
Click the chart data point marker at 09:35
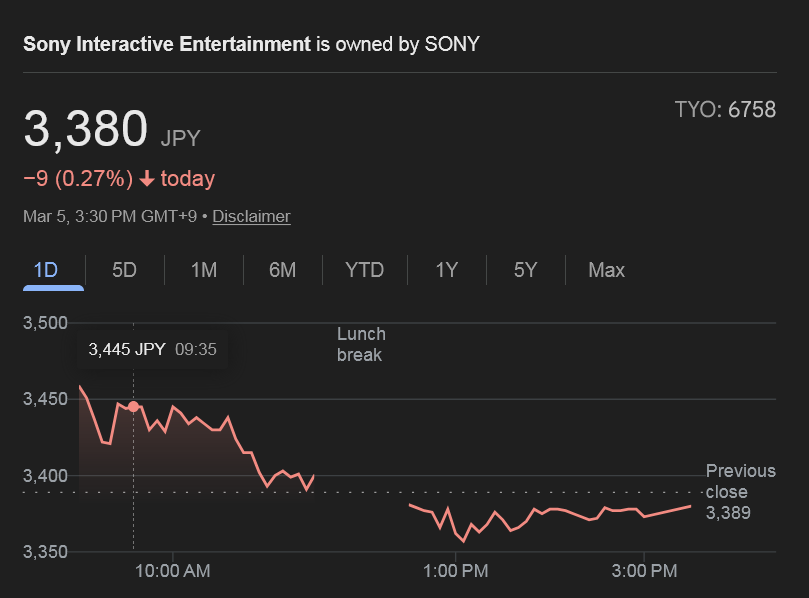(x=133, y=407)
